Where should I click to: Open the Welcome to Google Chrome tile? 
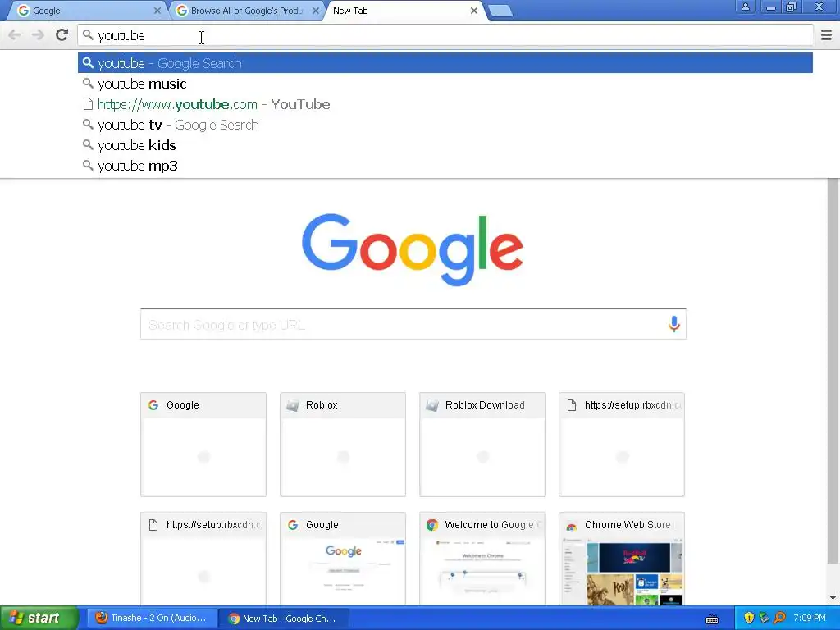[482, 559]
